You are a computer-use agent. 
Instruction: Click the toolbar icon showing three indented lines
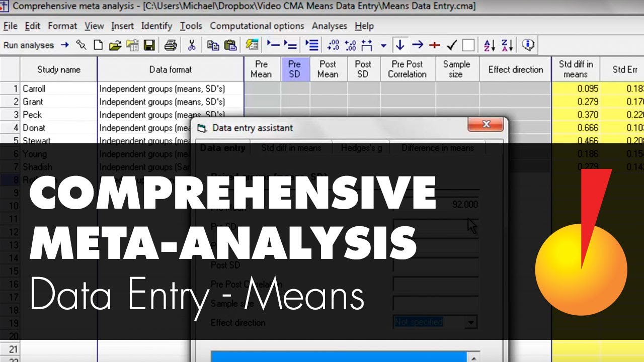click(312, 45)
